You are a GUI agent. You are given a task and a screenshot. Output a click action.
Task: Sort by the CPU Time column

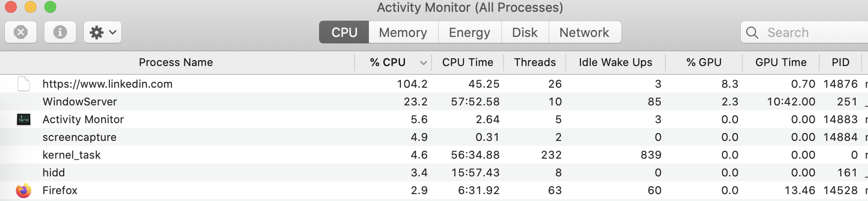468,63
